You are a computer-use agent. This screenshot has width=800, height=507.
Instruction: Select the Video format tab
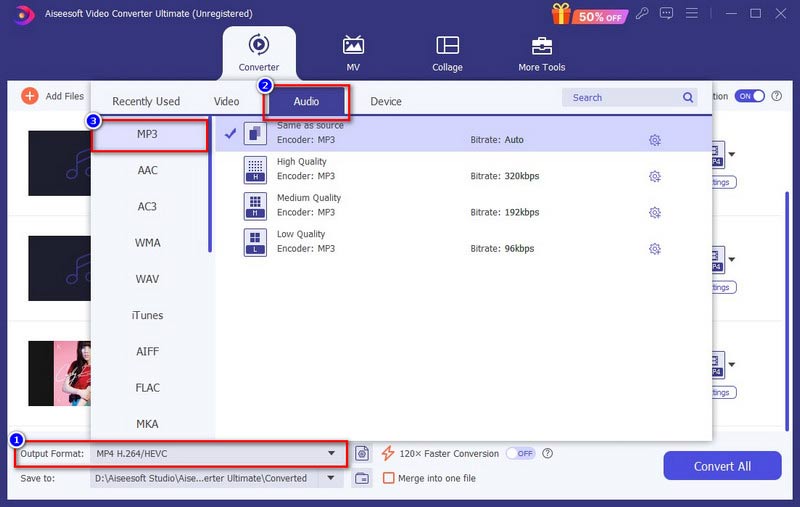point(227,102)
